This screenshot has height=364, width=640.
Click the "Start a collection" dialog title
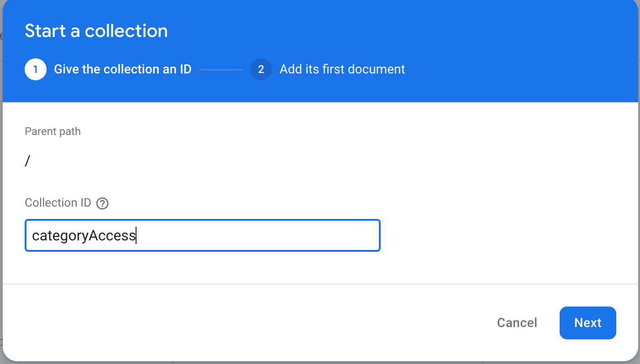click(x=96, y=31)
